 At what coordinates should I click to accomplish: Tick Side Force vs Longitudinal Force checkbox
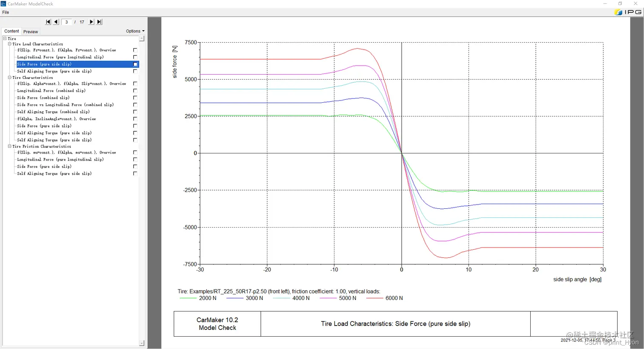(x=135, y=104)
